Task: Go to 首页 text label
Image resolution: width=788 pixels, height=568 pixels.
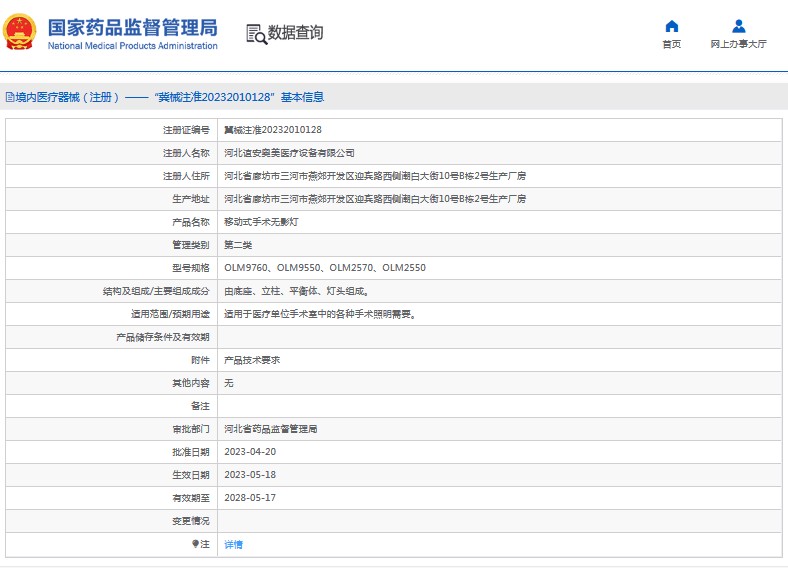Action: pyautogui.click(x=672, y=45)
